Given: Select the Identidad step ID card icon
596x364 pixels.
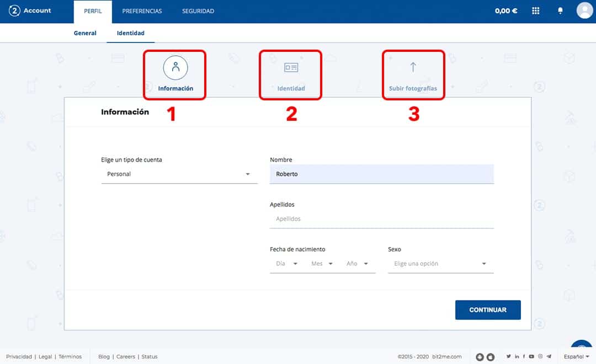Looking at the screenshot, I should (291, 68).
